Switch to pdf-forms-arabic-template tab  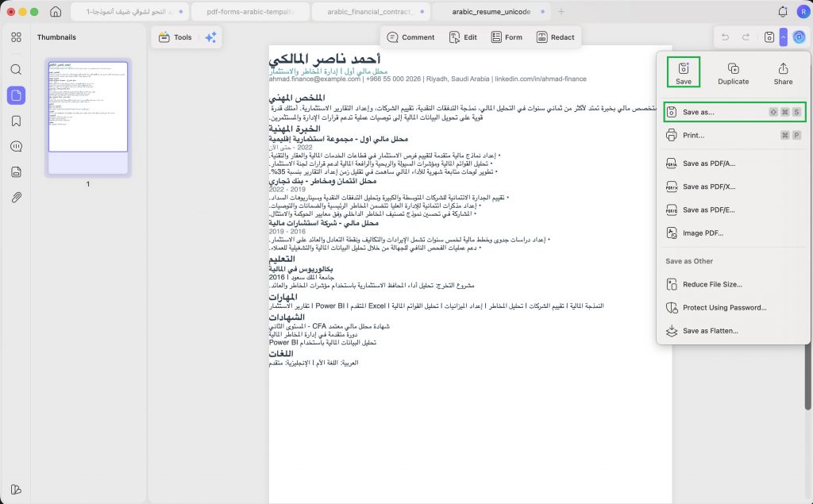tap(250, 11)
